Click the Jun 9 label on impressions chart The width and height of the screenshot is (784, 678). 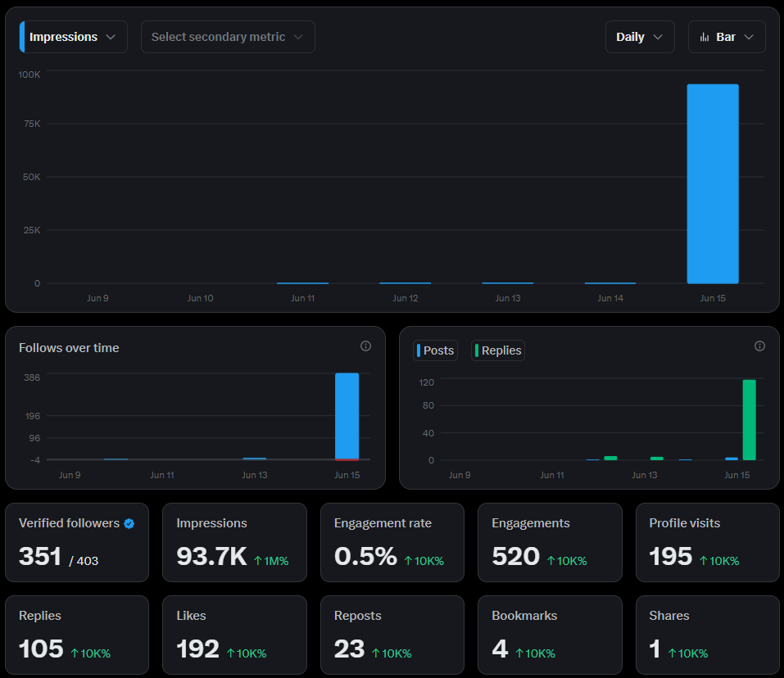tap(97, 298)
